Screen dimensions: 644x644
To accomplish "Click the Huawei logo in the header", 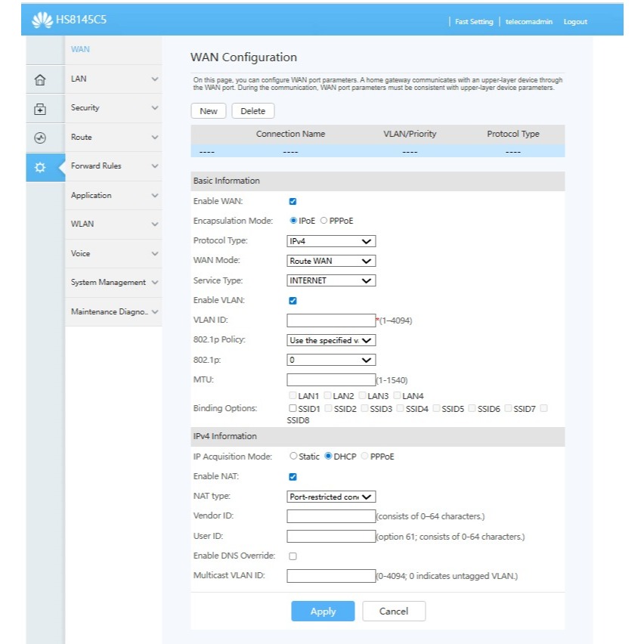I will click(42, 21).
